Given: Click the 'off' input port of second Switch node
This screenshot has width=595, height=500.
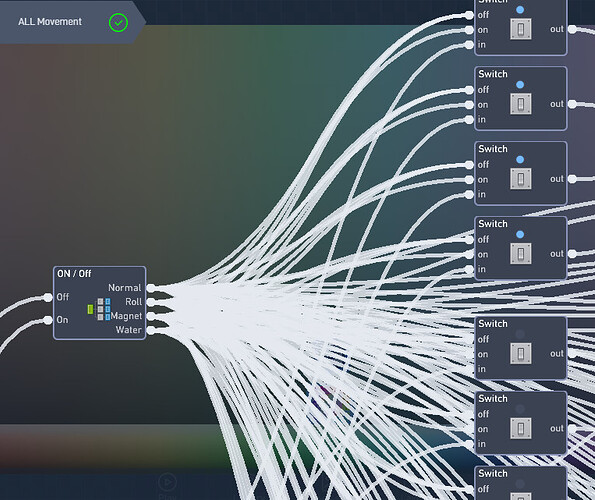Looking at the screenshot, I should coord(469,90).
